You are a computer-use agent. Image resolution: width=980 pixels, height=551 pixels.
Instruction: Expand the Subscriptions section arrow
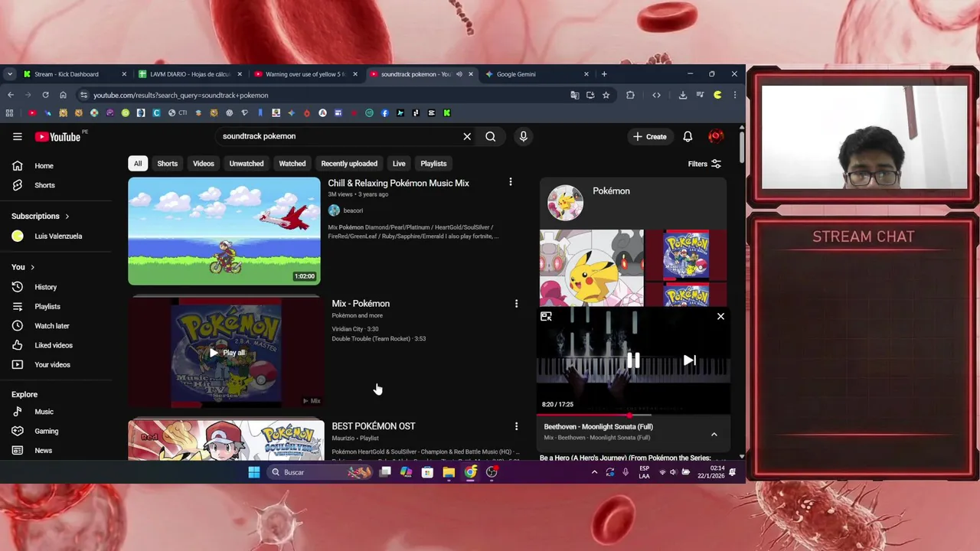pos(67,217)
